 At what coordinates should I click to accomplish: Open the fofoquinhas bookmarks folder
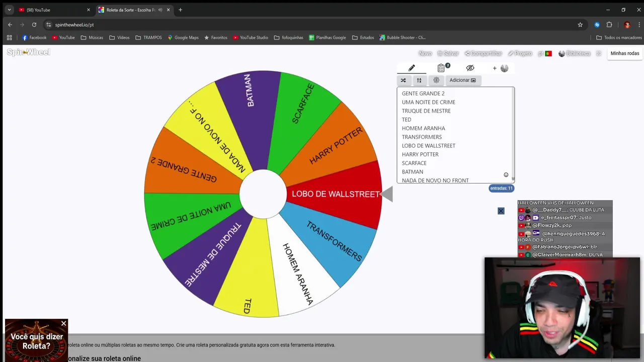tap(288, 38)
